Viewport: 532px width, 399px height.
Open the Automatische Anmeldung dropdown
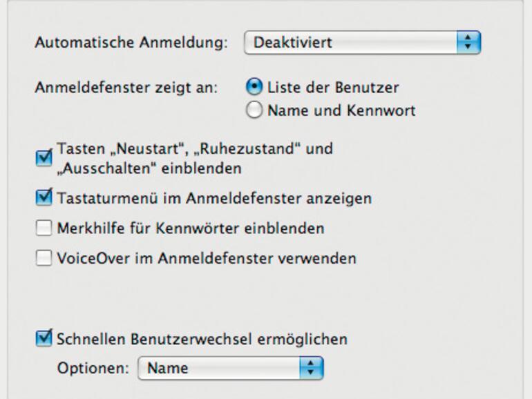pos(361,43)
